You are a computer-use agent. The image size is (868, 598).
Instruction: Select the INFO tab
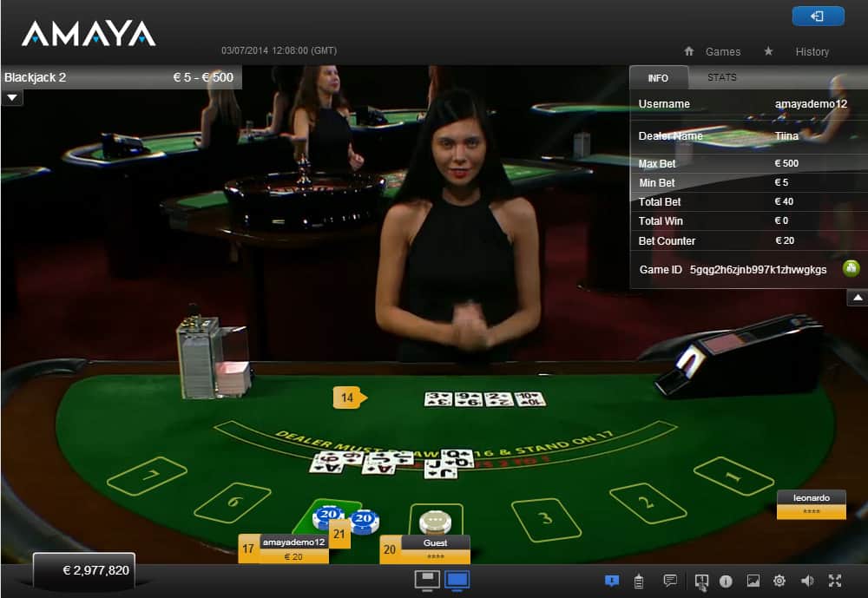click(x=658, y=78)
